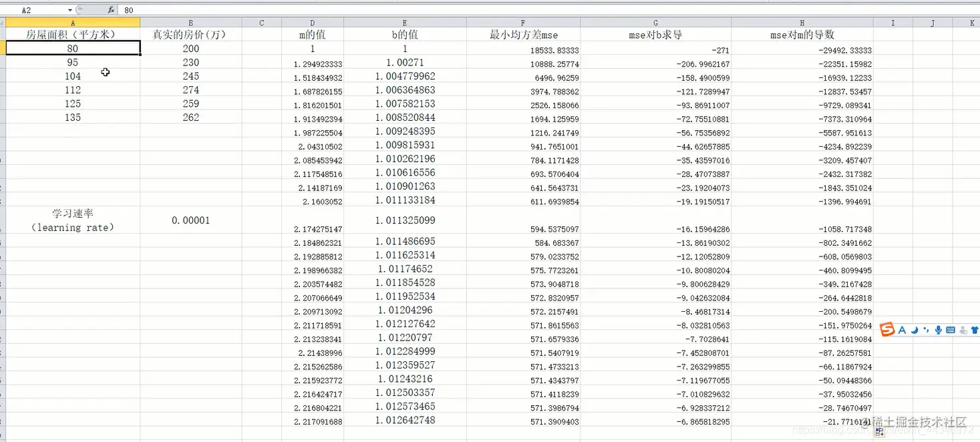
Task: Select the '学习速率 (learning rate)' cell
Action: (x=73, y=220)
